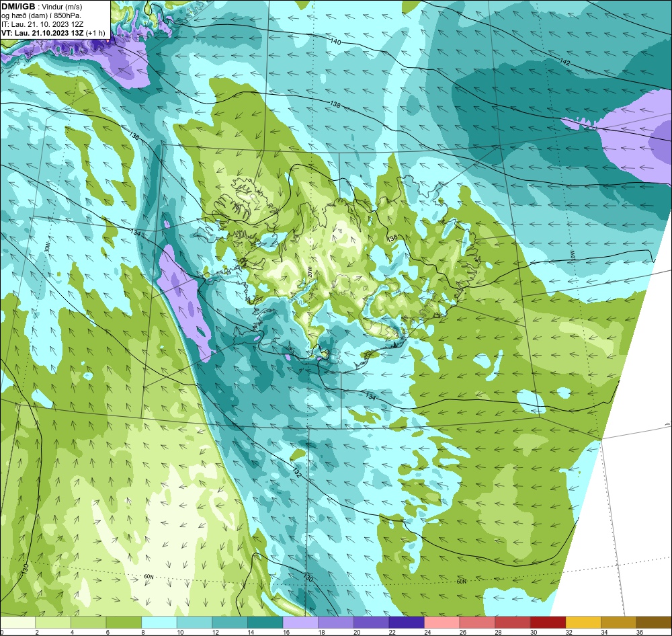
Task: Click the 142 contour label
Action: (565, 62)
